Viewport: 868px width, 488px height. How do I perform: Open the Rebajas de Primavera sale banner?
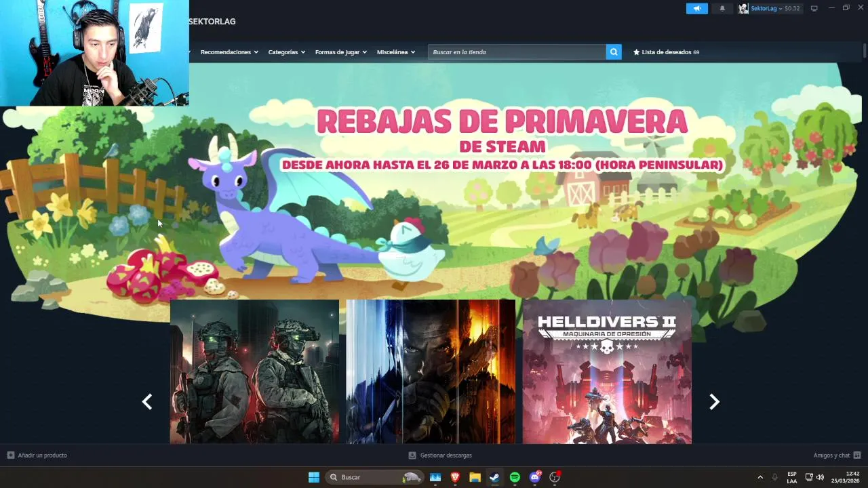pyautogui.click(x=502, y=140)
